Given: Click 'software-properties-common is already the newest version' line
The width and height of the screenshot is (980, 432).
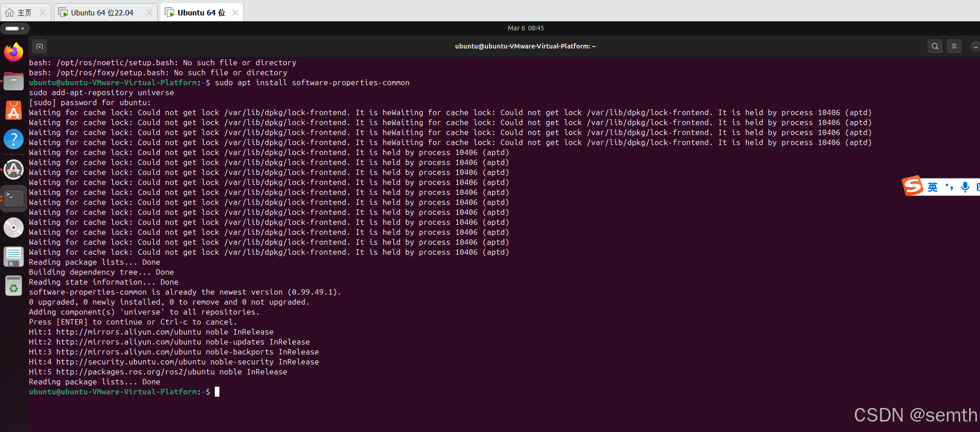Looking at the screenshot, I should [185, 292].
